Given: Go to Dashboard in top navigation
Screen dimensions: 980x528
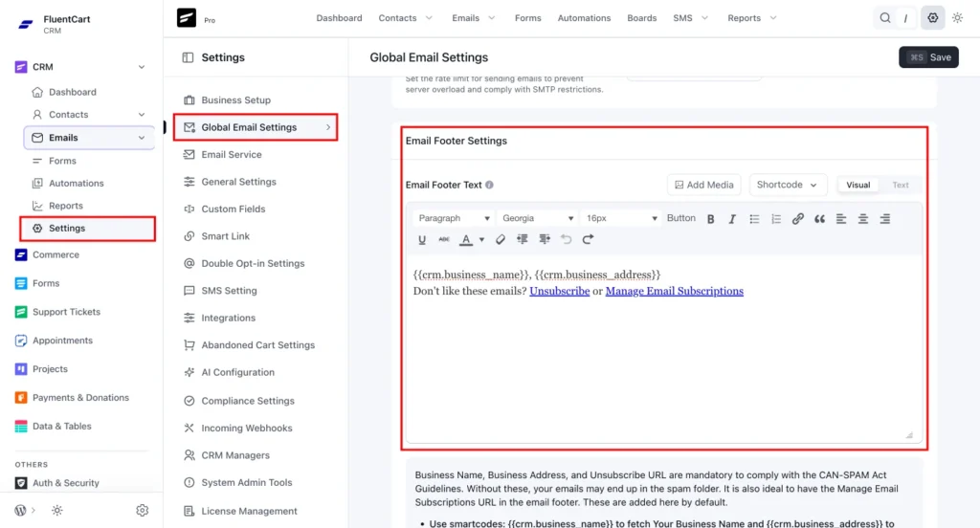Looking at the screenshot, I should pyautogui.click(x=339, y=18).
